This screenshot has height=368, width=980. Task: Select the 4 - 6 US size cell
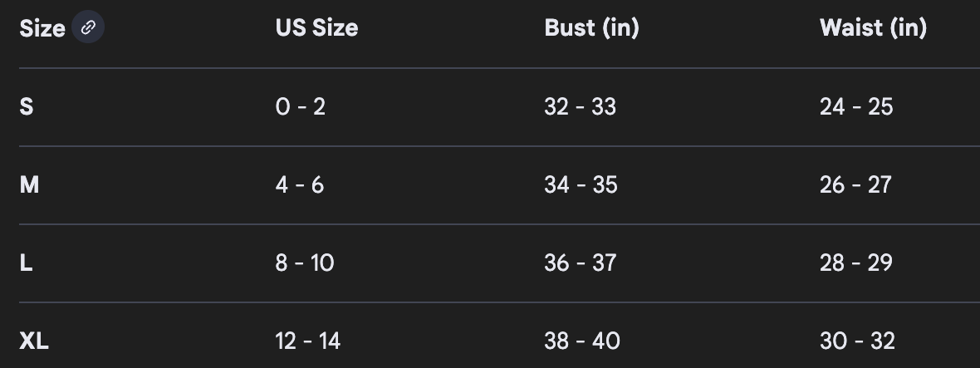click(299, 184)
